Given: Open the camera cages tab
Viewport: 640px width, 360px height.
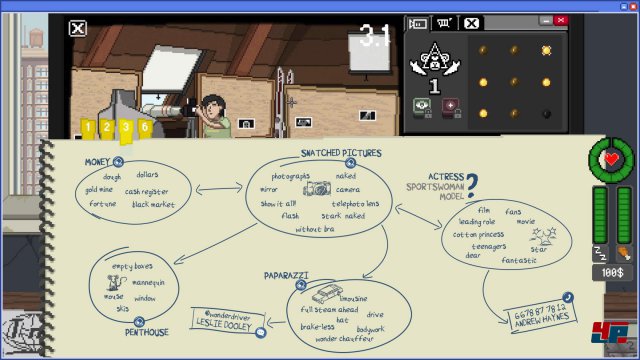Looking at the screenshot, I should [x=418, y=24].
